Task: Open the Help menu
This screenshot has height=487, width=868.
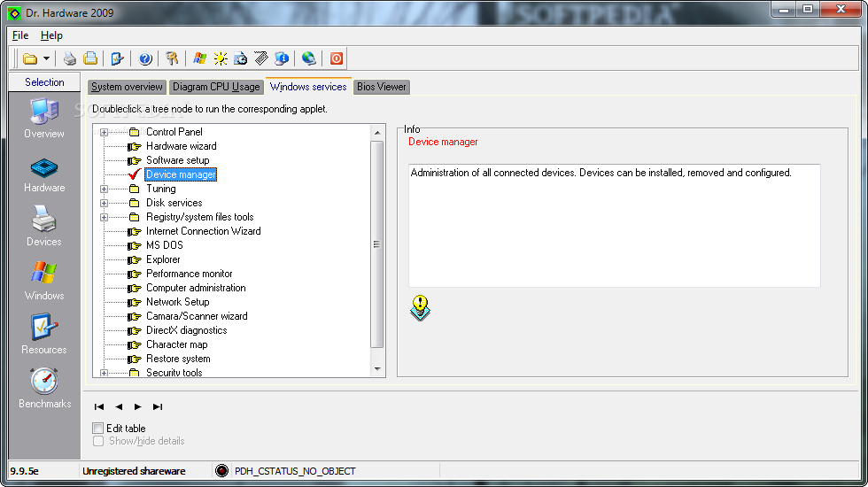Action: 51,35
